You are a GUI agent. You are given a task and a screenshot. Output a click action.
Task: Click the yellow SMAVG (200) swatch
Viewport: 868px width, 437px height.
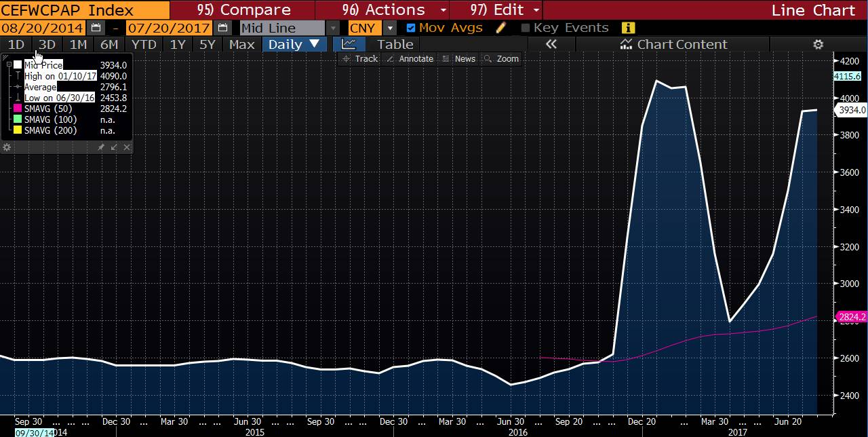pos(18,130)
